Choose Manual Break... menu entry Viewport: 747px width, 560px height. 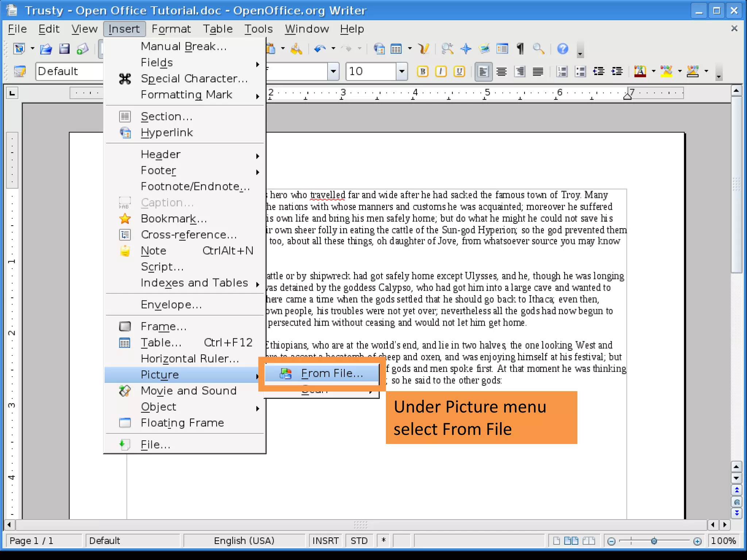[x=184, y=47]
